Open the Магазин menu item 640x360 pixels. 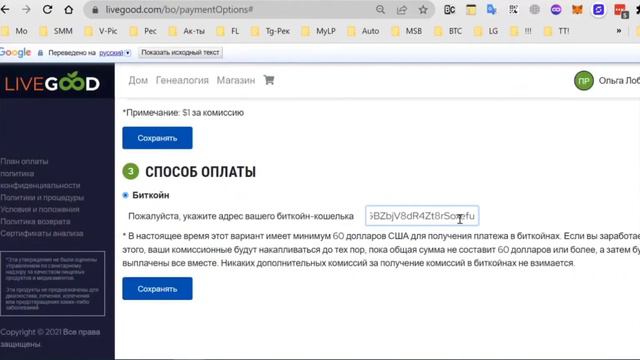click(236, 80)
